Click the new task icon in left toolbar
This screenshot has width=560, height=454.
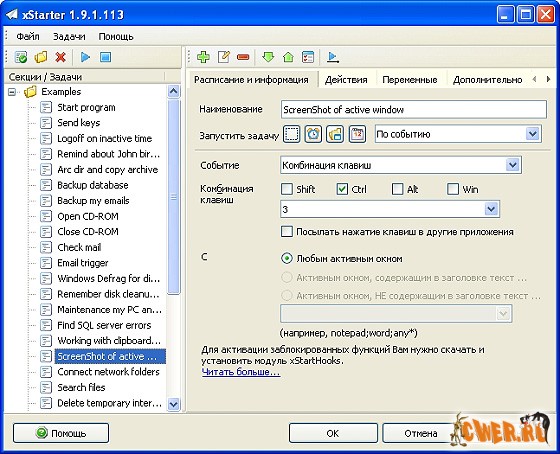[21, 57]
